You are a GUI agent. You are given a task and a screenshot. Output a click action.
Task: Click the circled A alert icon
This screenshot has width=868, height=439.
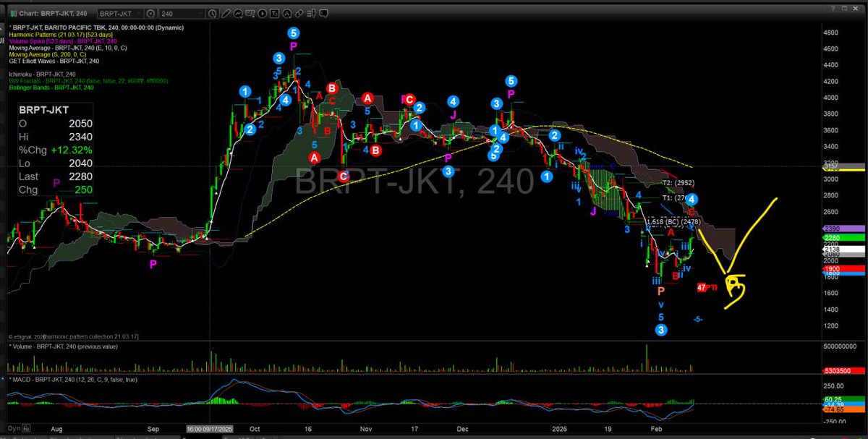(287, 14)
